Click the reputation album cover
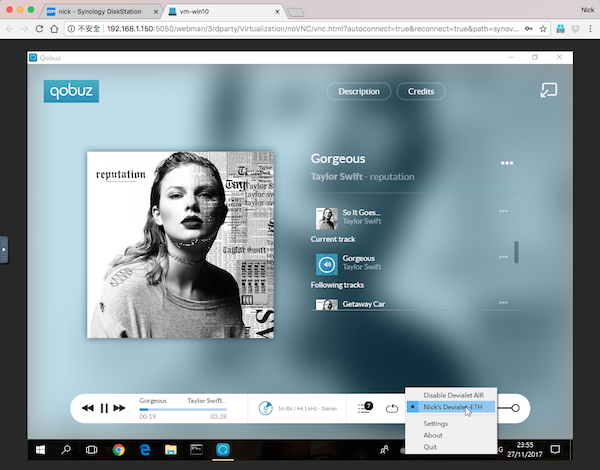This screenshot has height=470, width=600. 181,245
